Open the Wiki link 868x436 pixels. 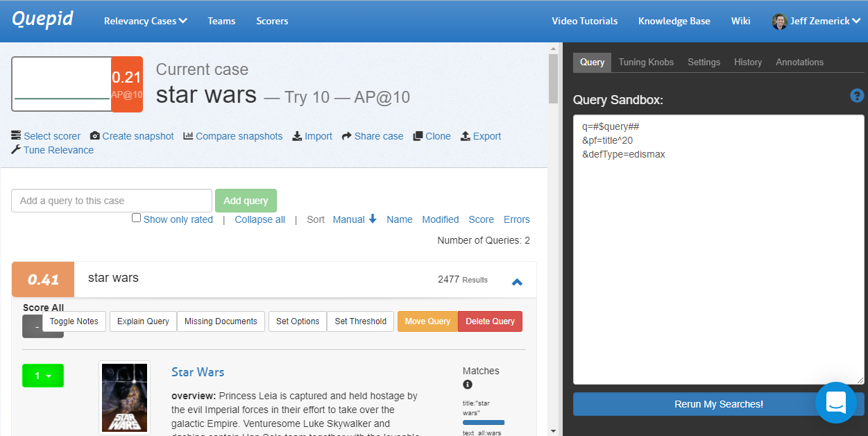[x=740, y=21]
